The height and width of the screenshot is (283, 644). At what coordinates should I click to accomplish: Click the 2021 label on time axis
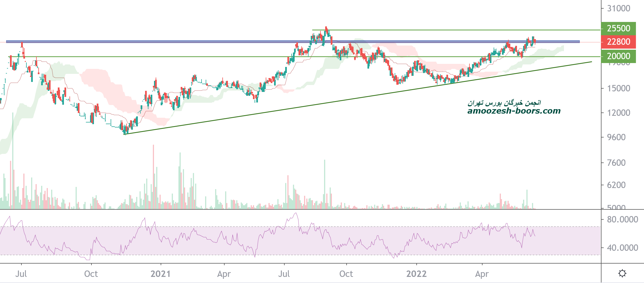click(160, 274)
